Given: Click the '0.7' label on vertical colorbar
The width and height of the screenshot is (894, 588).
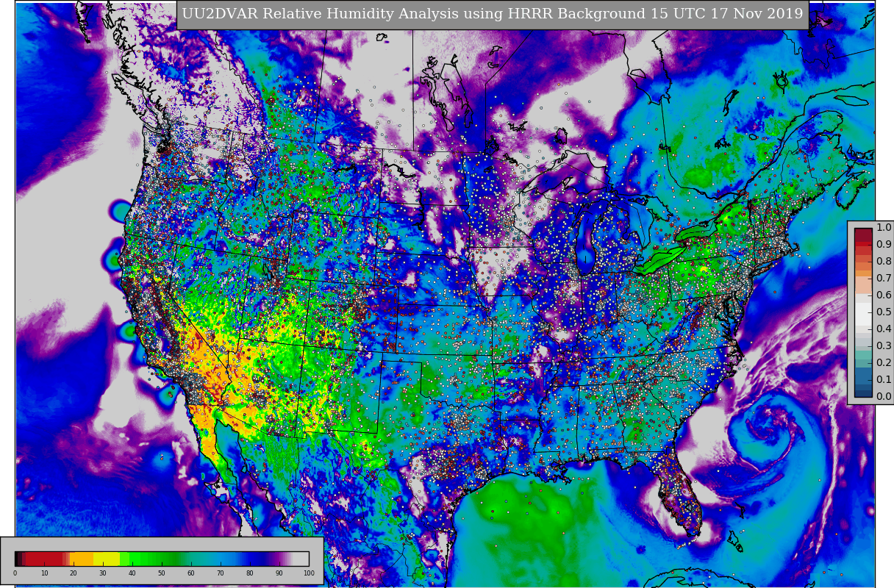Looking at the screenshot, I should point(884,278).
